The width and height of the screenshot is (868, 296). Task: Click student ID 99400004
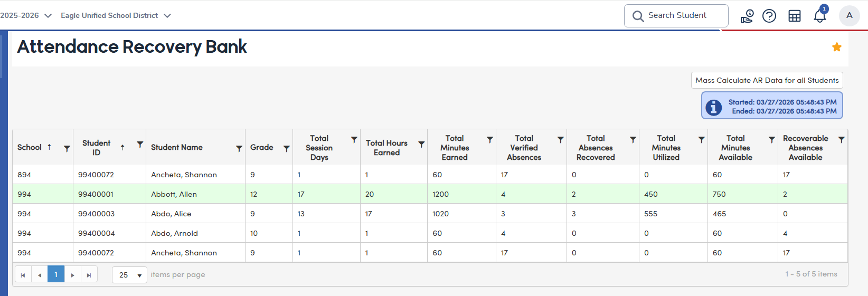[x=96, y=233]
